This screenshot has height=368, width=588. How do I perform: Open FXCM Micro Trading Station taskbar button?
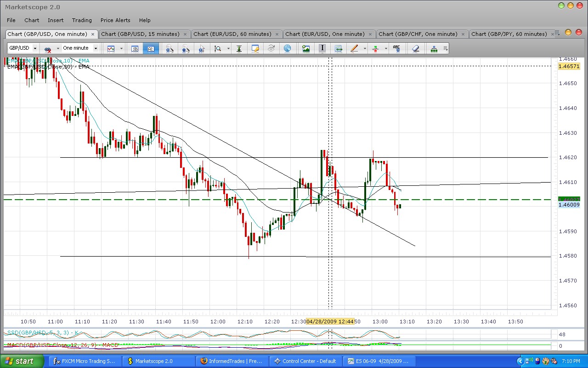[x=85, y=361]
